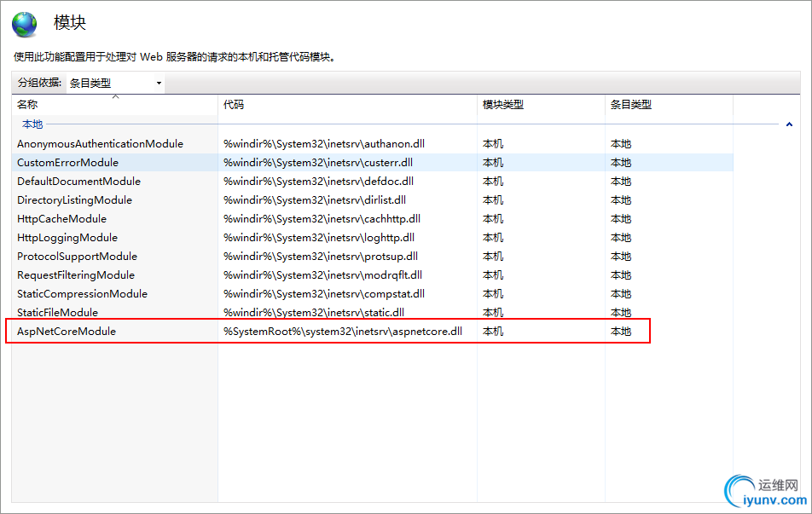Click the protsup.dll code path
This screenshot has width=812, height=514.
[x=321, y=257]
